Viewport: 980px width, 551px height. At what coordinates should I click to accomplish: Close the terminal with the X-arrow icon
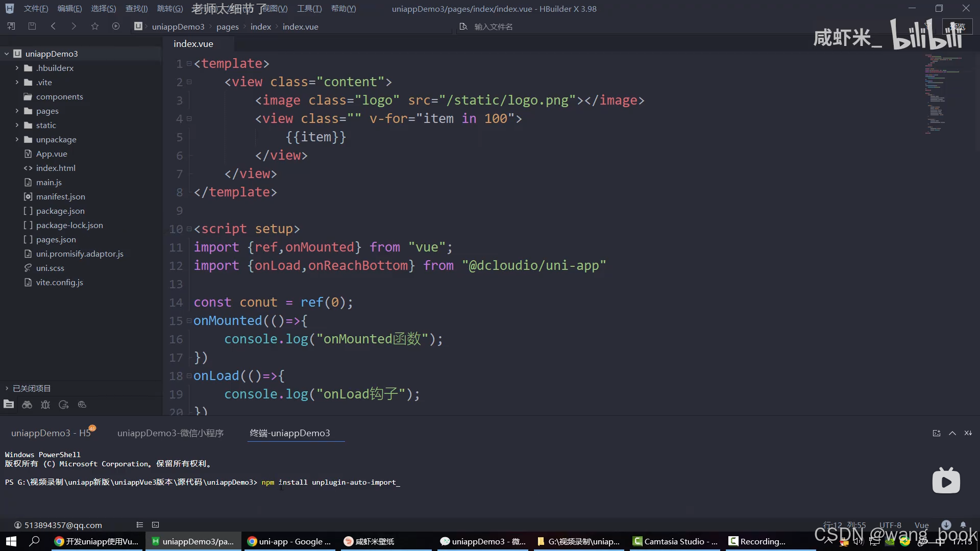coord(968,433)
